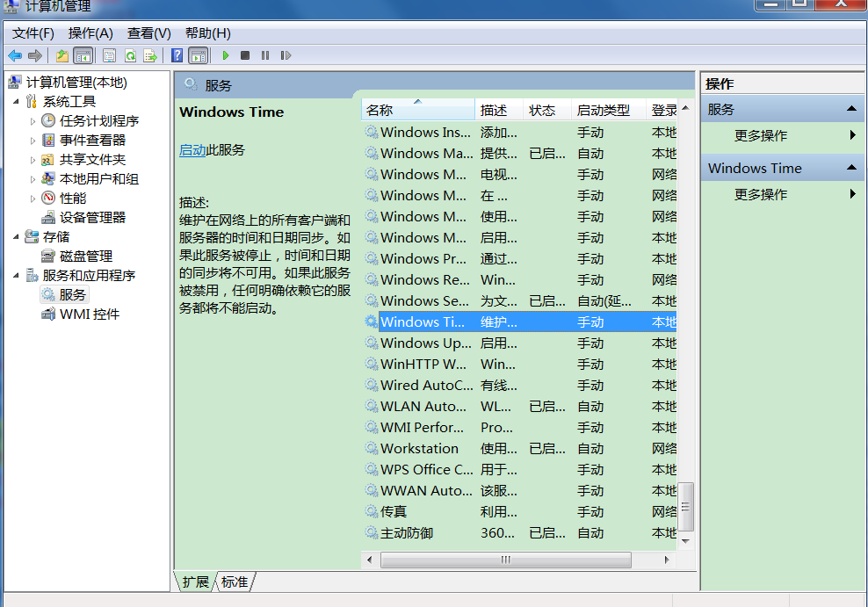Start the service using the green play icon
Image resolution: width=868 pixels, height=607 pixels.
click(x=225, y=55)
